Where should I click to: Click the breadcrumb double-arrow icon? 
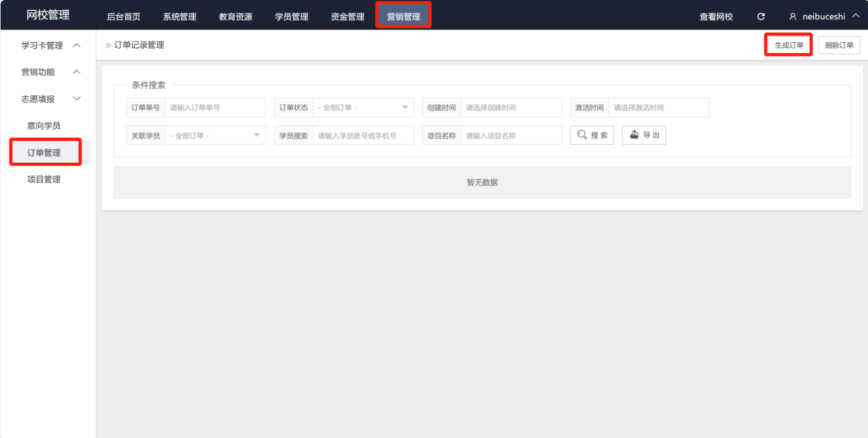click(x=108, y=45)
